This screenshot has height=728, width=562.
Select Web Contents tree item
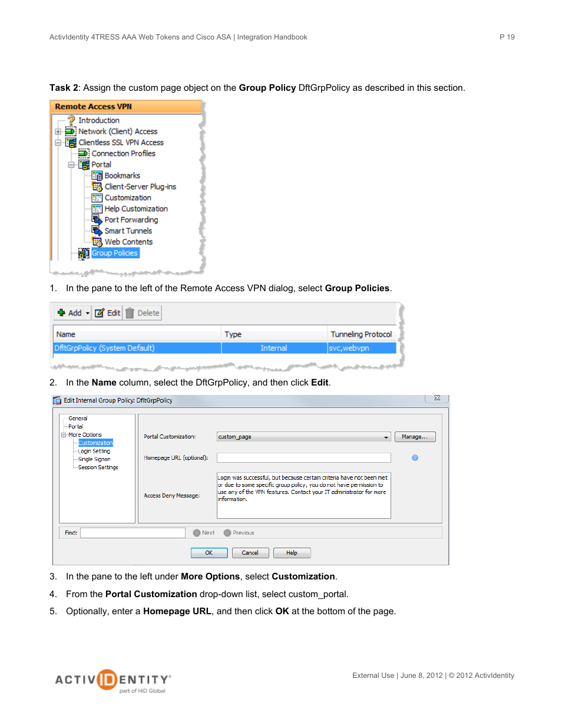point(128,242)
